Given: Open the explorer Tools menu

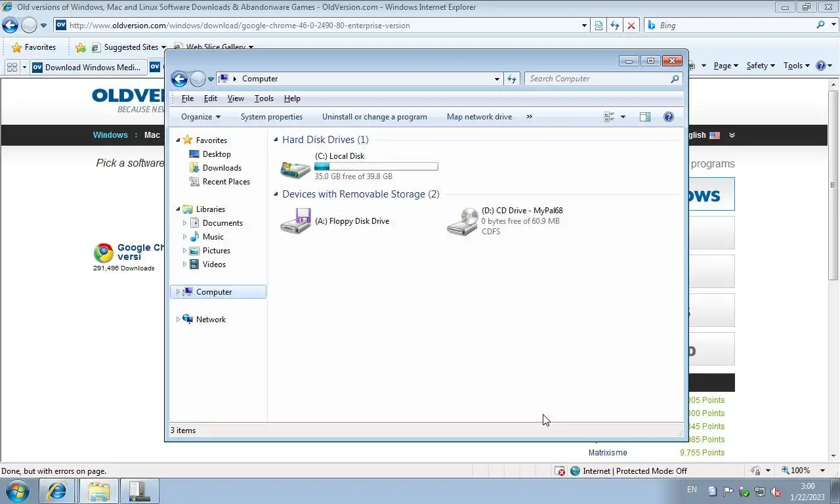Looking at the screenshot, I should [264, 98].
